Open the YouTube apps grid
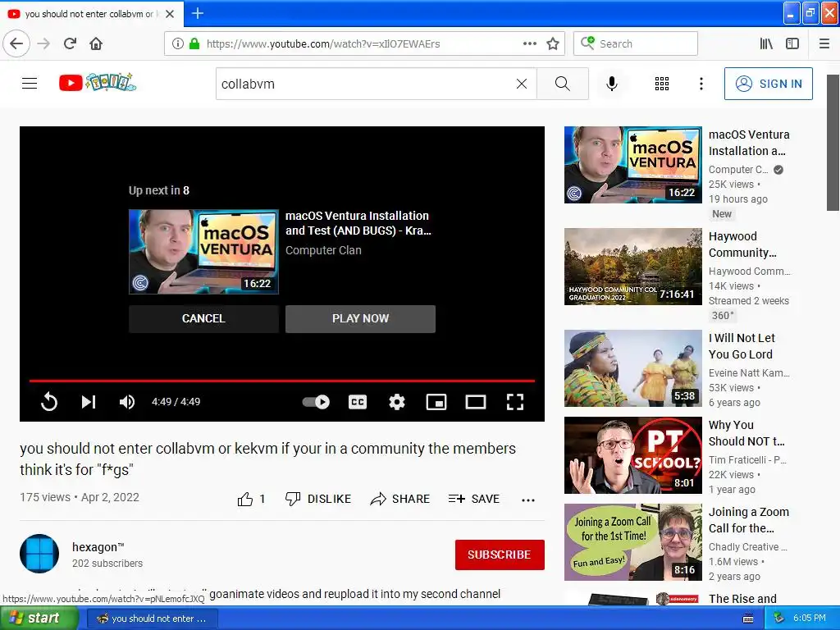 click(662, 84)
